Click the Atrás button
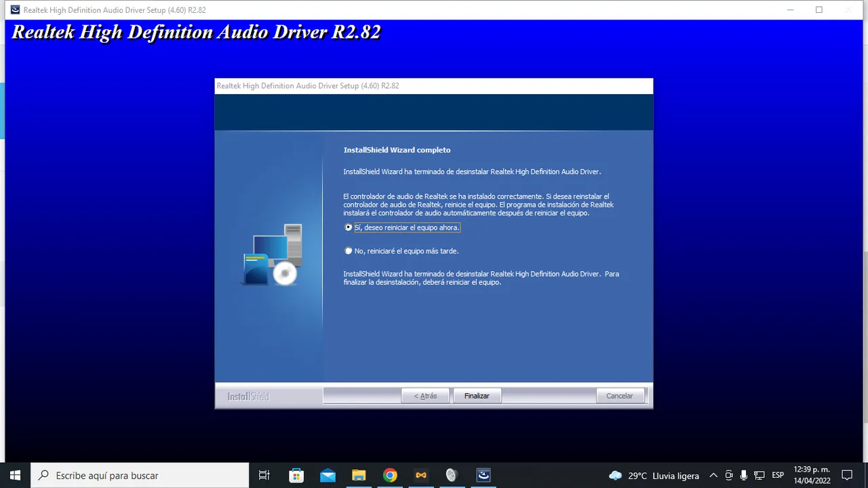 click(425, 396)
